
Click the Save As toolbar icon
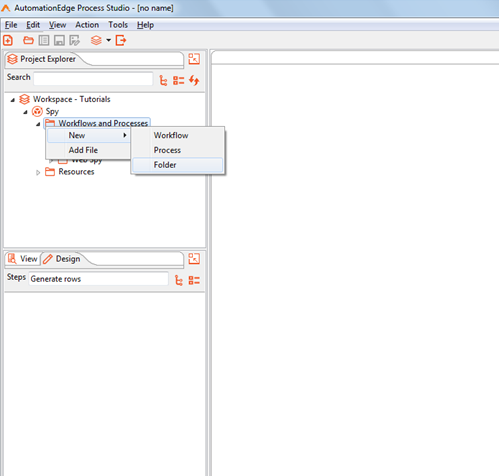pos(75,41)
